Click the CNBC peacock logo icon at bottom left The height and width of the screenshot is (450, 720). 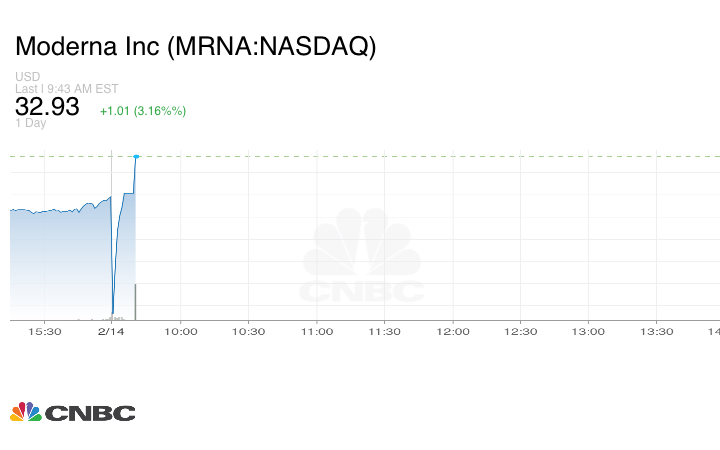pos(26,412)
